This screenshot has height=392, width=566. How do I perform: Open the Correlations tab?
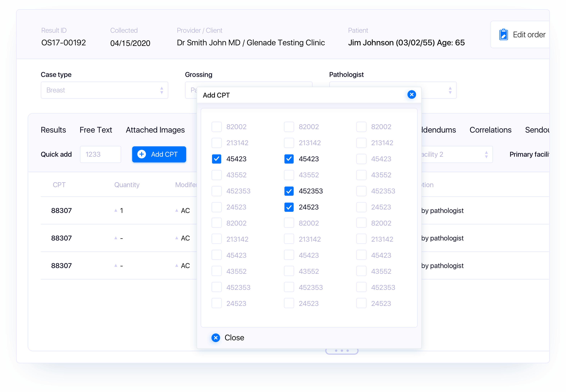point(490,130)
